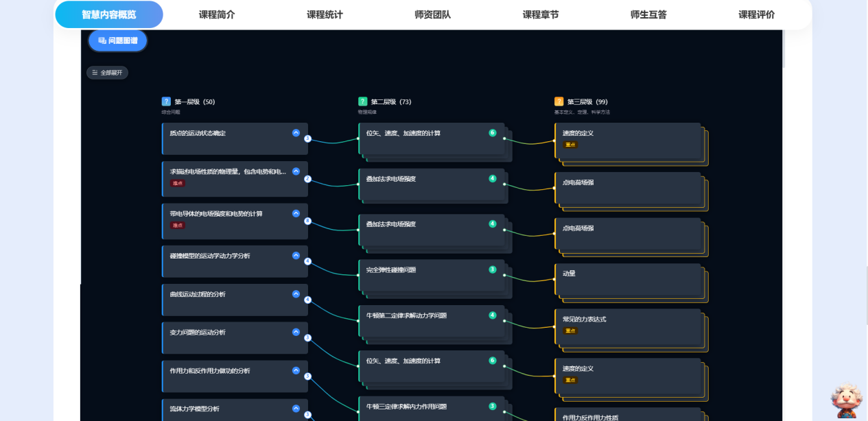
Task: Click the green question icon beside 第二层级
Action: pos(363,101)
